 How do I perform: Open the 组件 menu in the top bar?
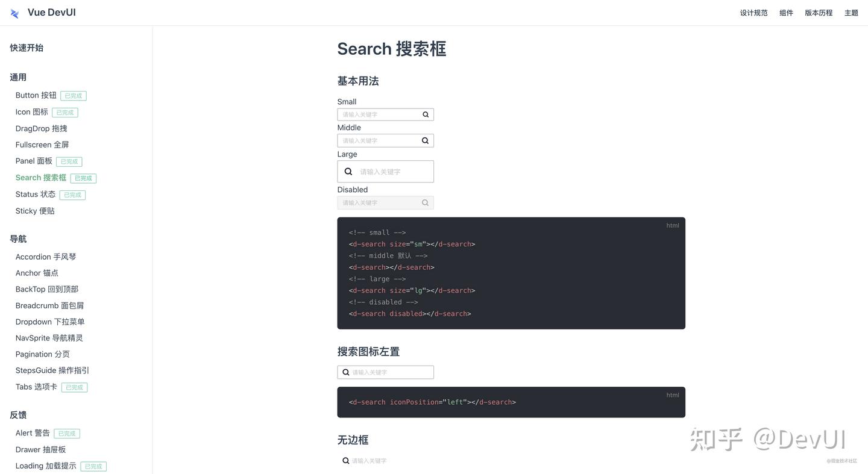point(786,11)
